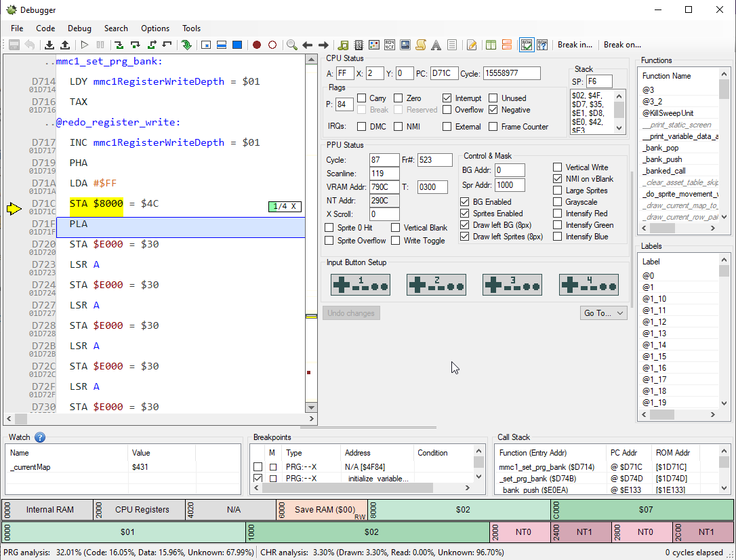Image resolution: width=736 pixels, height=560 pixels.
Task: Open PPU viewer picture icon
Action: tap(405, 45)
